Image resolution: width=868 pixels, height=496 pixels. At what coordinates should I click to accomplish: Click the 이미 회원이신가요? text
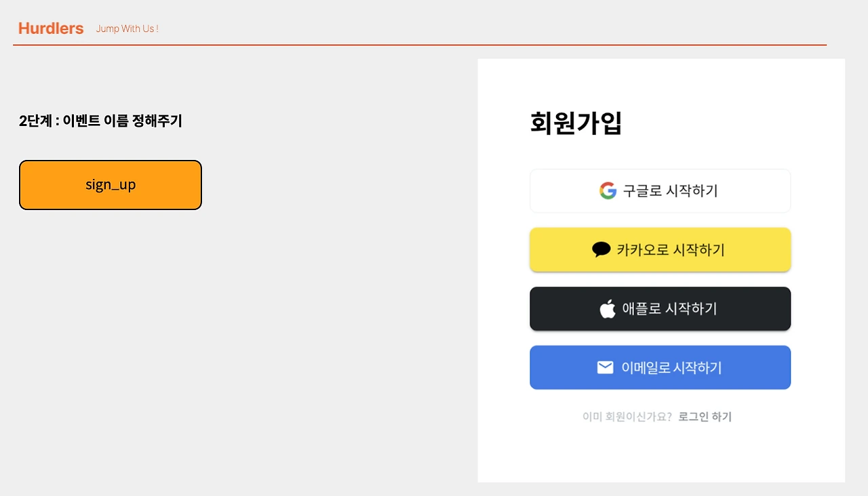point(627,417)
